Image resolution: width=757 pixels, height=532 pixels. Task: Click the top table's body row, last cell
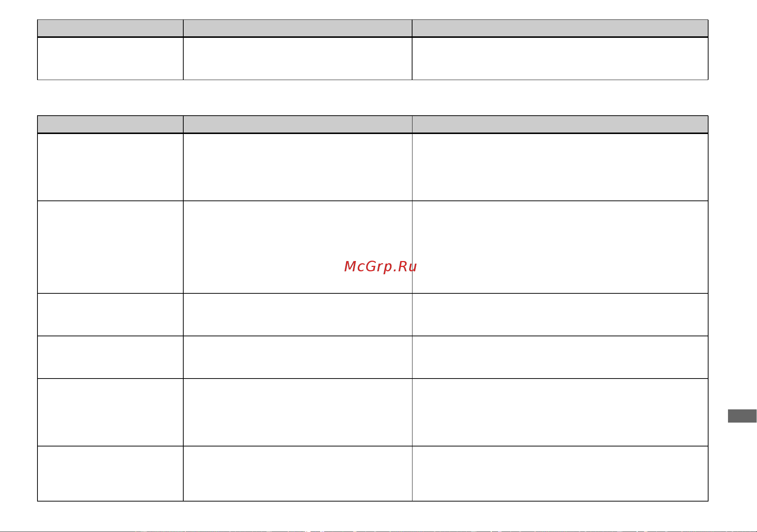coord(560,58)
